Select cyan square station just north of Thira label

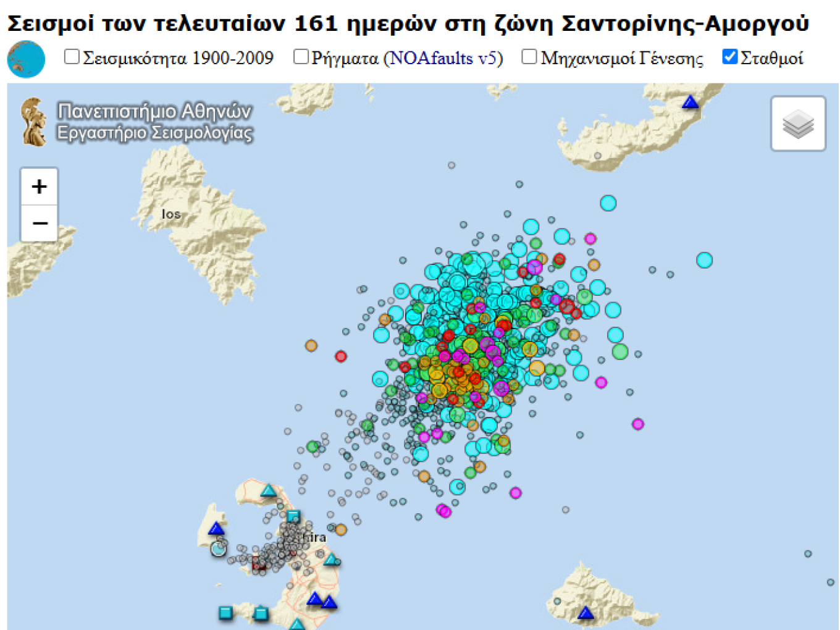[293, 516]
